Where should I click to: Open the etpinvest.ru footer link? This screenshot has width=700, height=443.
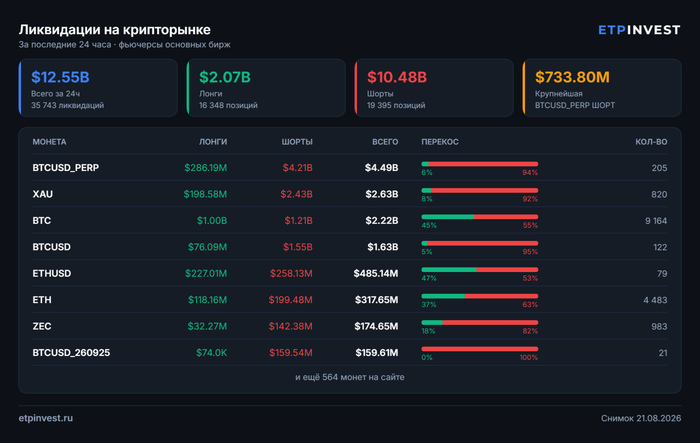tap(46, 418)
